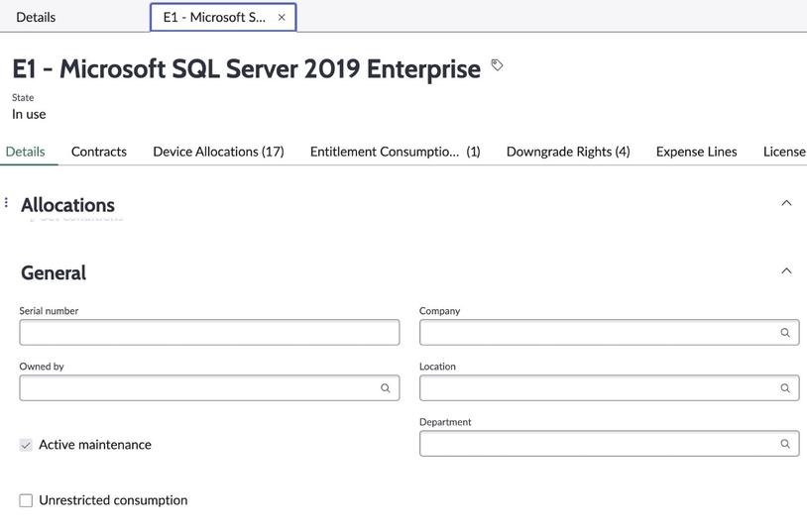Toggle the Active maintenance checkbox
Viewport: 807px width, 532px height.
(26, 445)
